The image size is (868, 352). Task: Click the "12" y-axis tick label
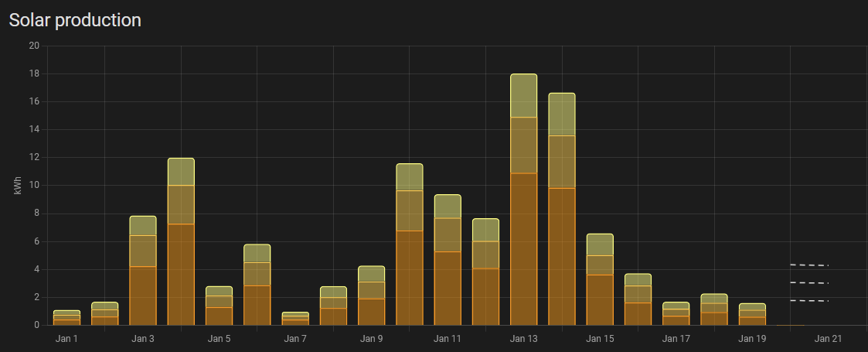pyautogui.click(x=34, y=157)
